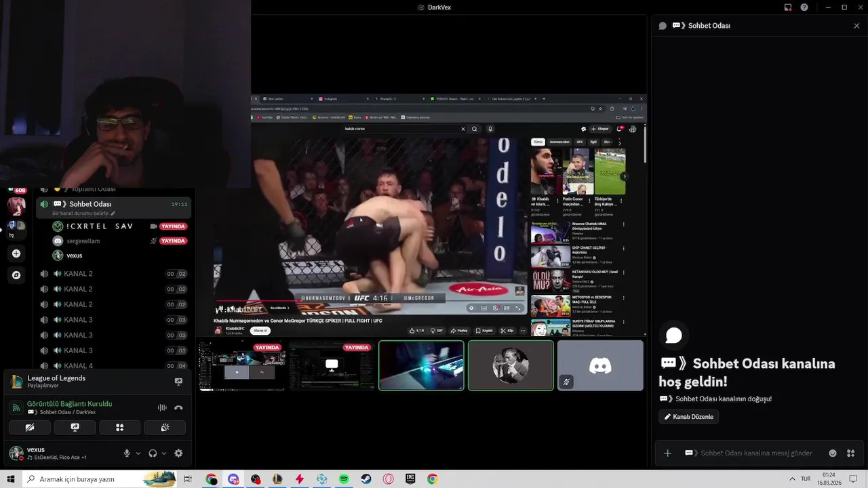Viewport: 868px width, 488px height.
Task: Join first KANAL 2 voice channel
Action: [x=113, y=274]
